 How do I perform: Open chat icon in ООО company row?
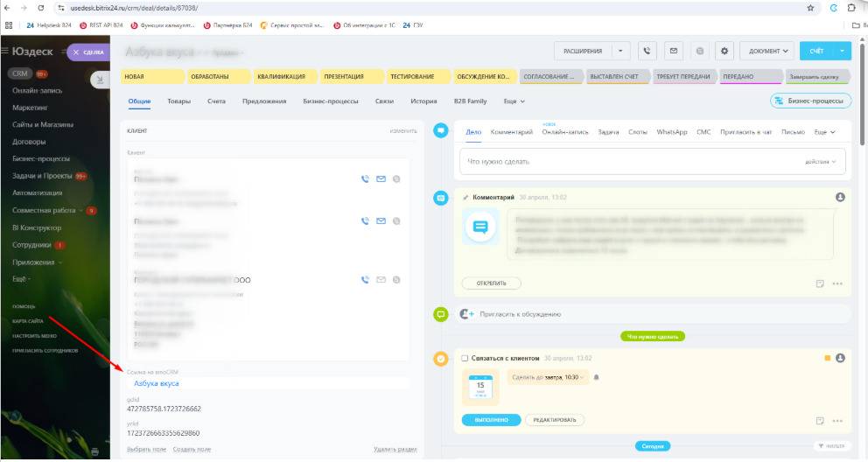click(x=396, y=280)
